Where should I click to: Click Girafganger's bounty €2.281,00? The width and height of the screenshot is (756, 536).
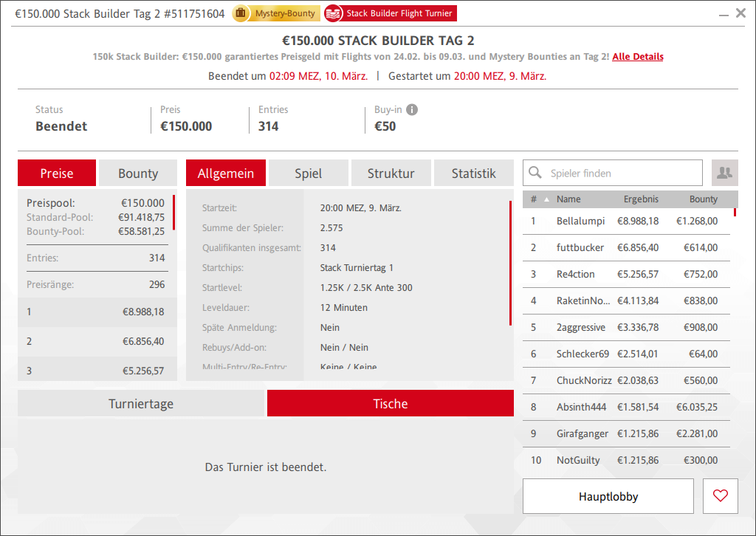coord(697,433)
